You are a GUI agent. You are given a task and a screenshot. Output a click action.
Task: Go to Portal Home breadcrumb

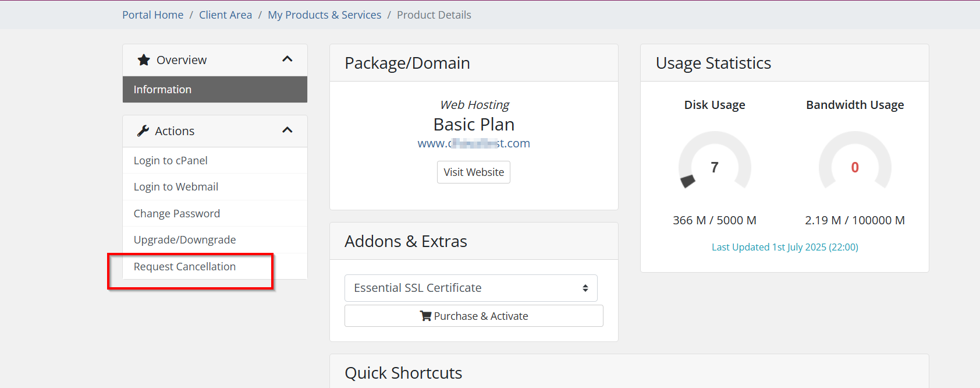pyautogui.click(x=152, y=15)
